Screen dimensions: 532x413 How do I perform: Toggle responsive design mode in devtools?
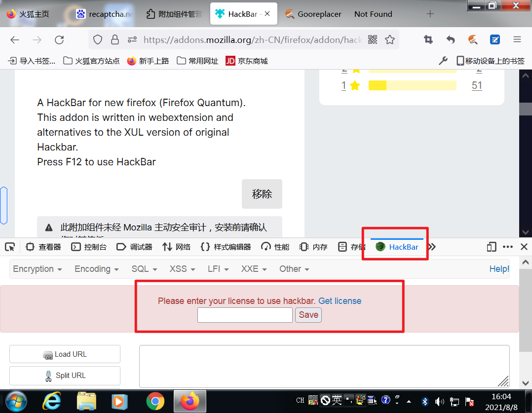[x=491, y=246]
